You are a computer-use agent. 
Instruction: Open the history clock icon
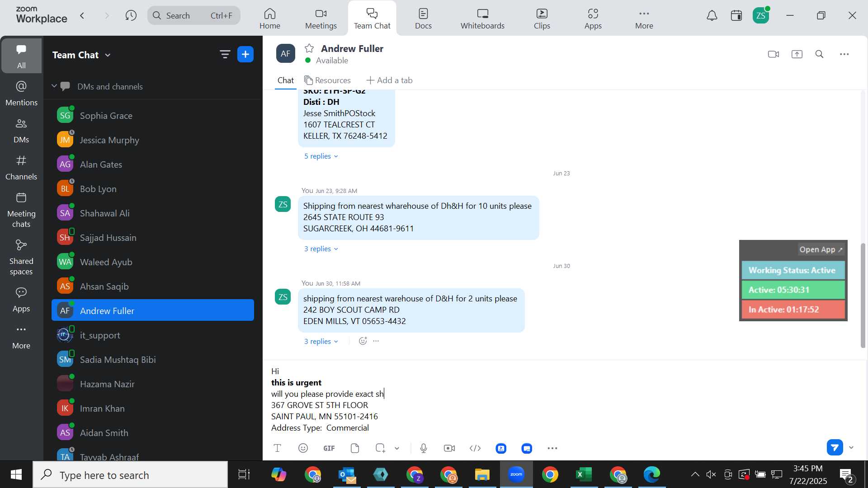[131, 16]
